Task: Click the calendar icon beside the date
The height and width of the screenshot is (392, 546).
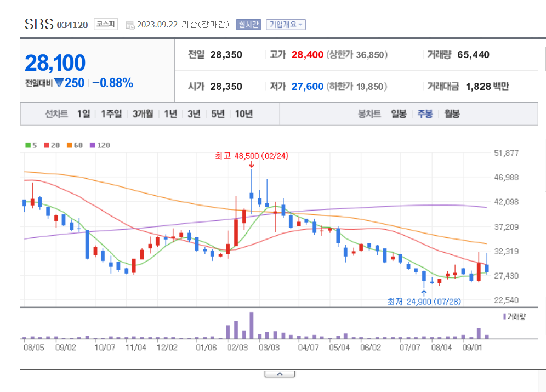Action: click(x=130, y=25)
